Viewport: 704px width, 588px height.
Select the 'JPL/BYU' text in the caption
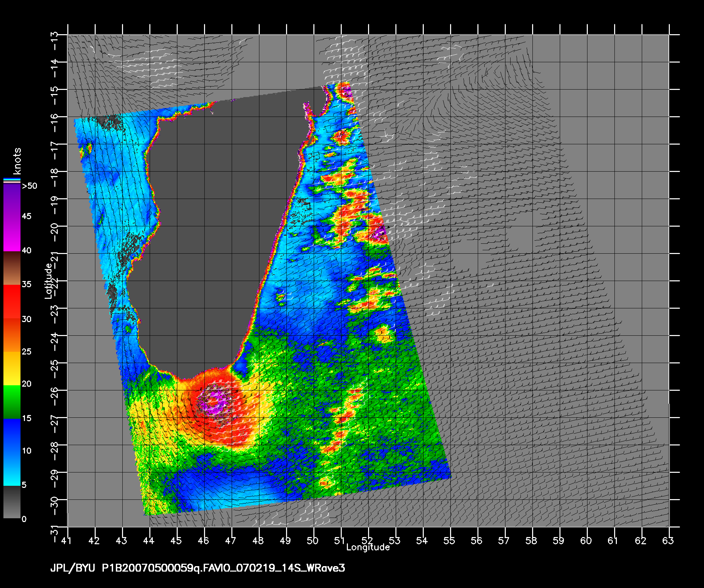[73, 568]
